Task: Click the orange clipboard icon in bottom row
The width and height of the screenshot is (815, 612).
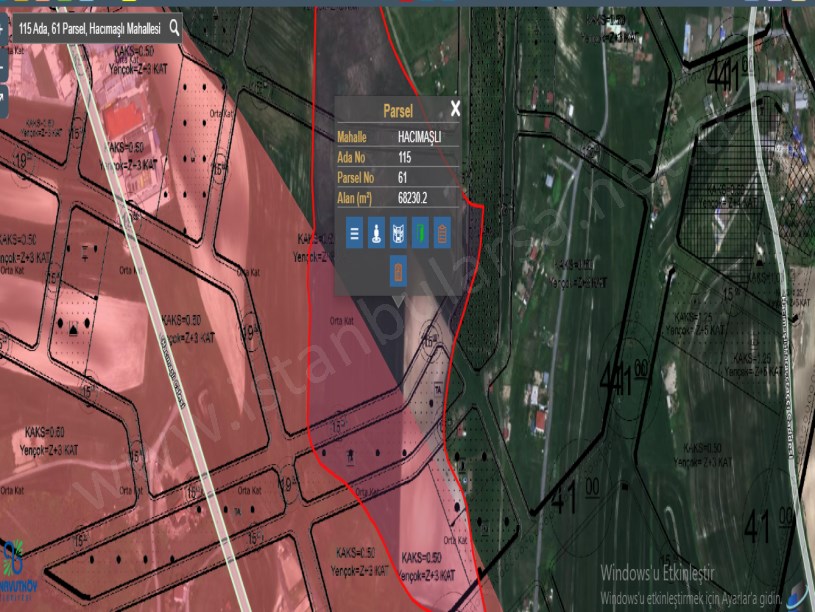Action: (x=398, y=270)
